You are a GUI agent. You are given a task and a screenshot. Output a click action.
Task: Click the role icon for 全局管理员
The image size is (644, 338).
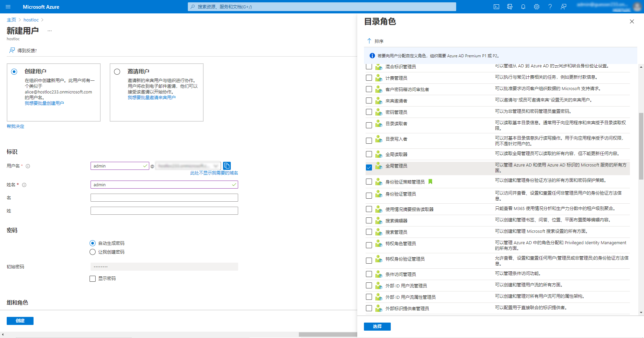click(x=379, y=166)
